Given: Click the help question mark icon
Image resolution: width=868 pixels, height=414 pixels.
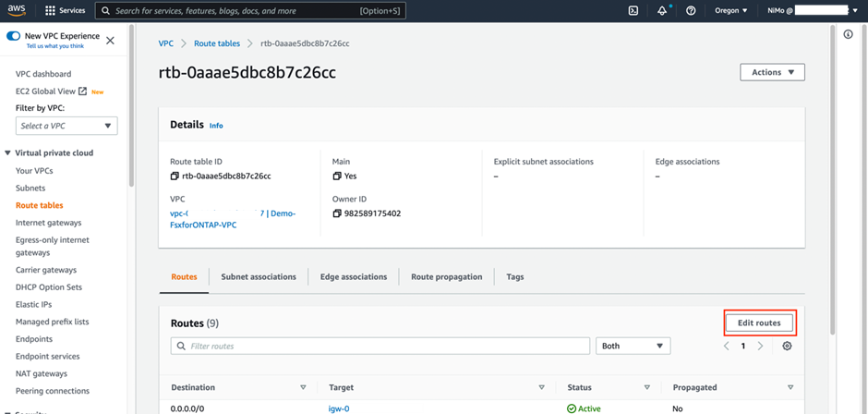Looking at the screenshot, I should tap(691, 11).
